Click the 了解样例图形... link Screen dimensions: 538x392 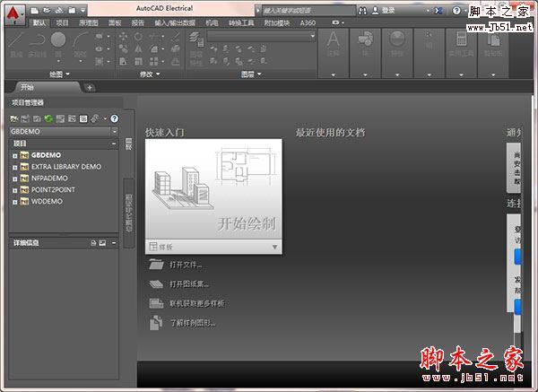pos(193,323)
